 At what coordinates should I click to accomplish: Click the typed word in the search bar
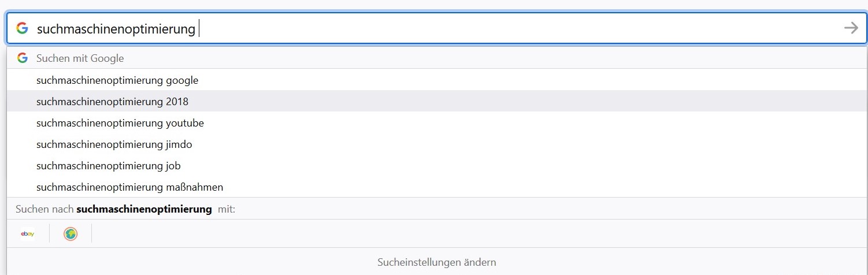(116, 28)
